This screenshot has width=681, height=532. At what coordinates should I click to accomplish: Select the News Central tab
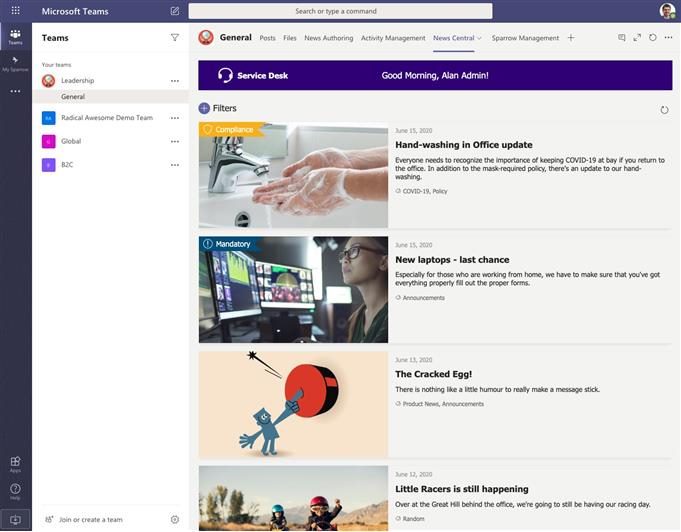[x=453, y=38]
